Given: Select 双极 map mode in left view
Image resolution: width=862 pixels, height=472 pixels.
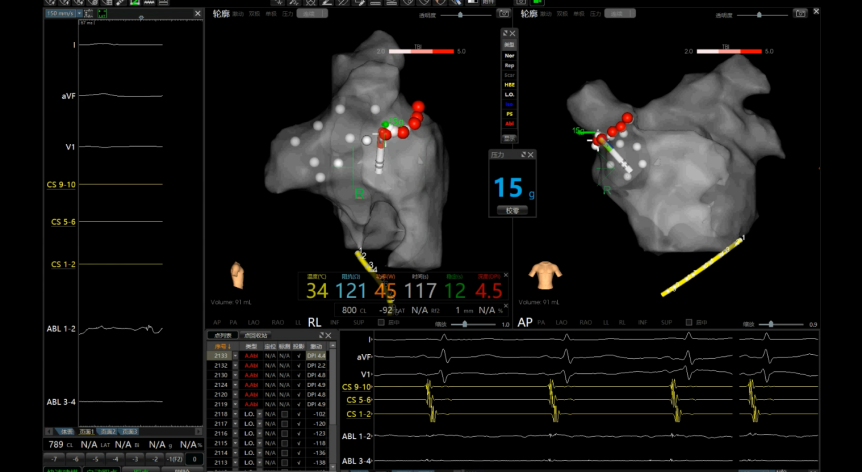Looking at the screenshot, I should tap(254, 14).
